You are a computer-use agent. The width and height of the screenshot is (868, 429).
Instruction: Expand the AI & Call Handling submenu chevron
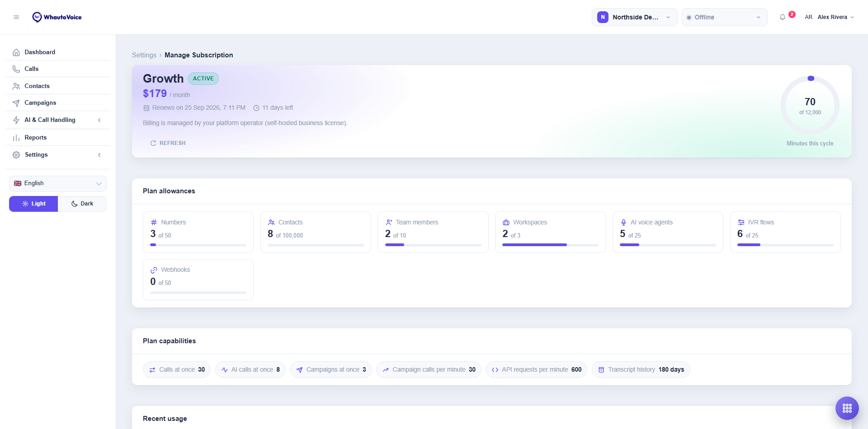pyautogui.click(x=99, y=120)
